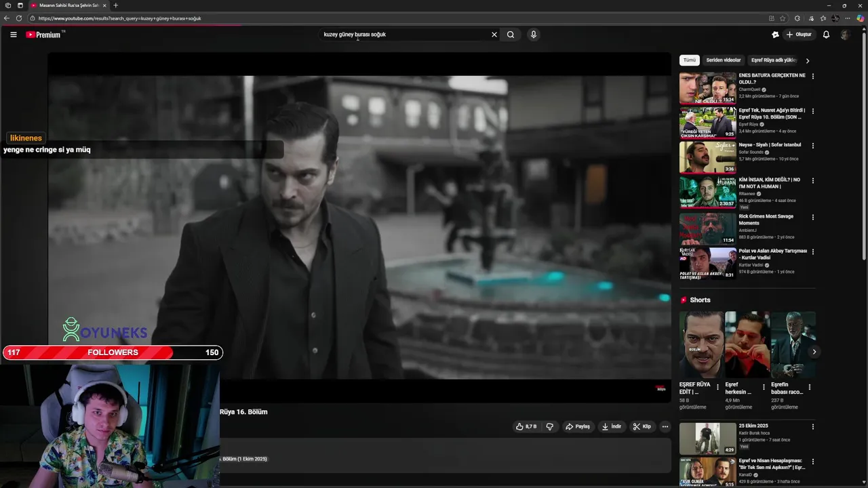Open options for KİM İNSAN, KİM DEĞİL video
Screen dimensions: 868x488
click(x=813, y=181)
